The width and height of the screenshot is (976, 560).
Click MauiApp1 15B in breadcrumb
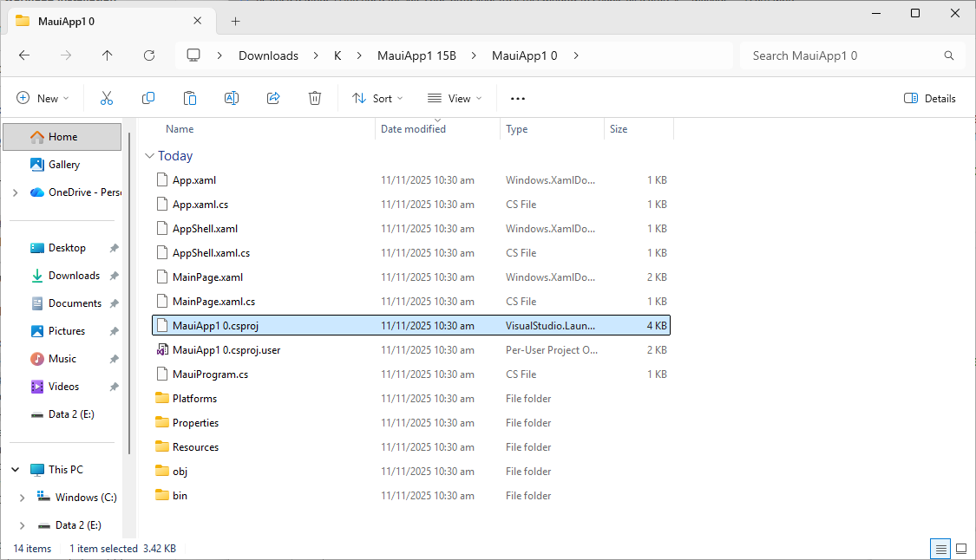click(x=416, y=55)
